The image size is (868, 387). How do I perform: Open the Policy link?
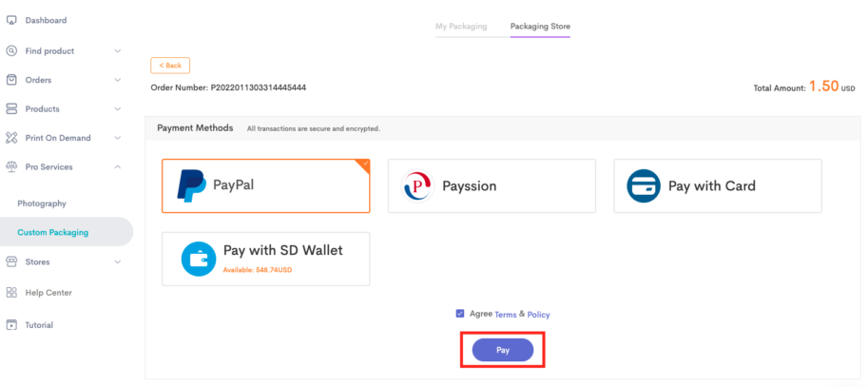click(x=539, y=315)
